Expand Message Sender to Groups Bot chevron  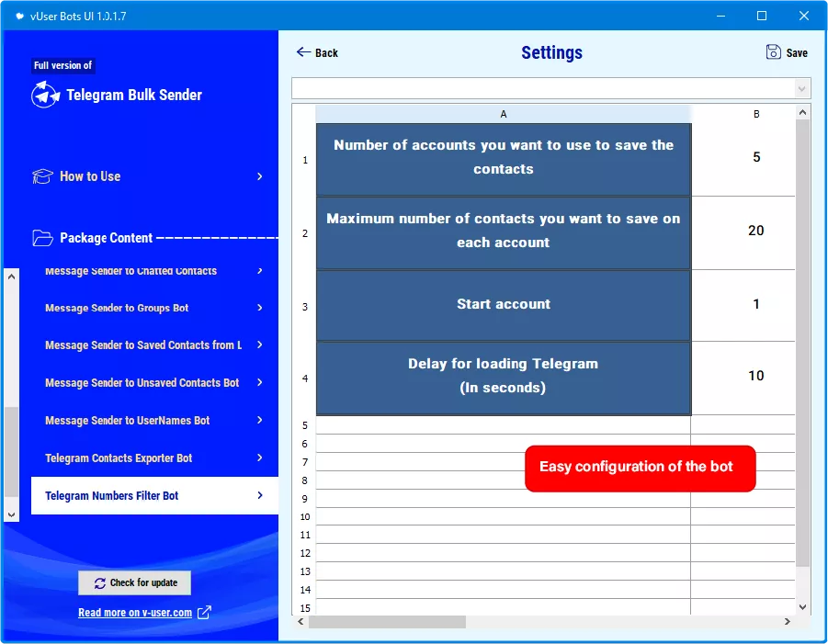tap(260, 308)
